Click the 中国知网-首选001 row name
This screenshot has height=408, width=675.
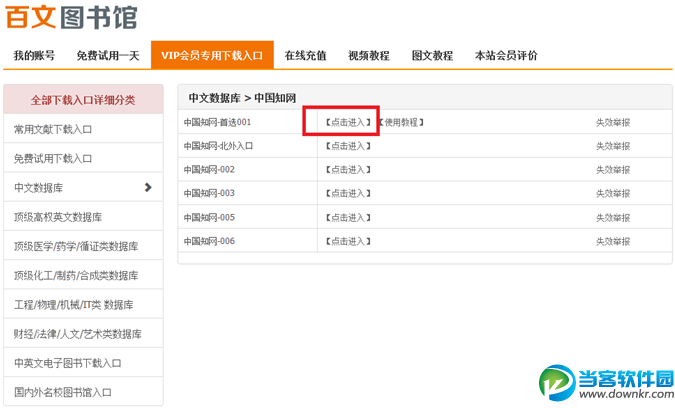click(217, 122)
